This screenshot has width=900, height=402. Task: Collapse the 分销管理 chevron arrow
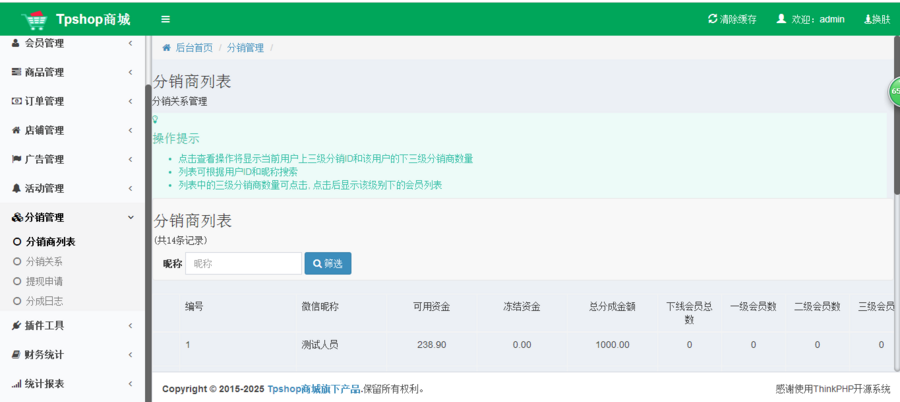click(130, 217)
